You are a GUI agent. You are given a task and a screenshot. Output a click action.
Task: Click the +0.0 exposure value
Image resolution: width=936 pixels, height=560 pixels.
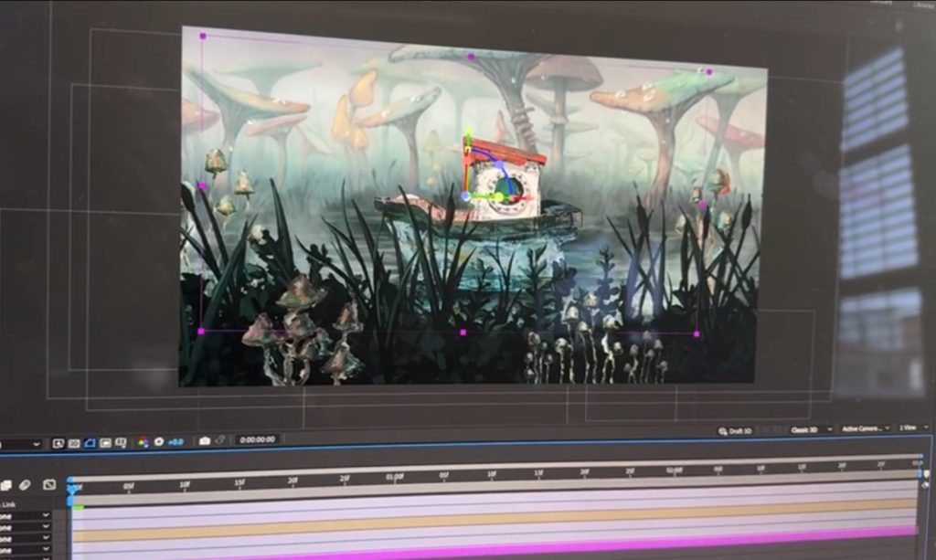pos(175,442)
